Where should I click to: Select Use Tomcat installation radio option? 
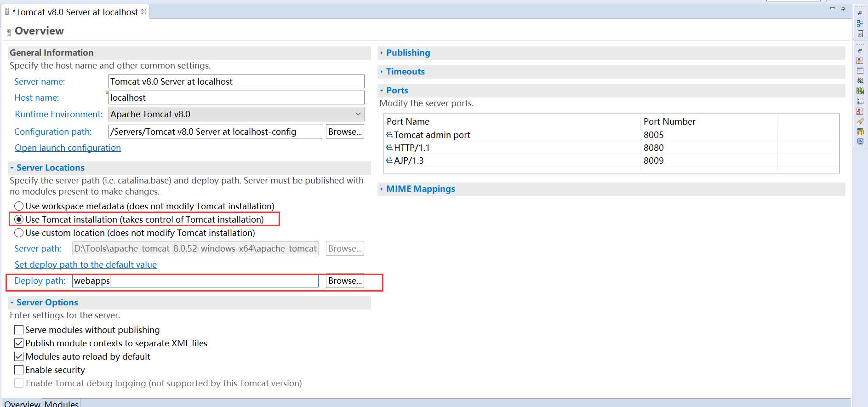(x=19, y=219)
